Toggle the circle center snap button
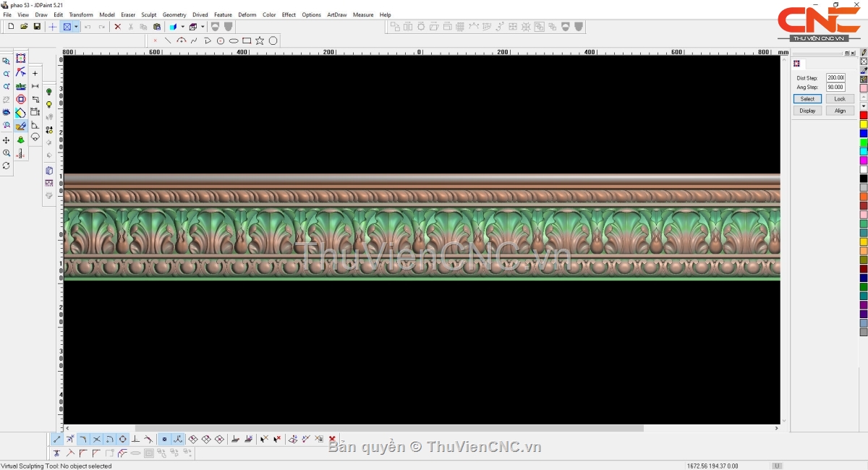 pyautogui.click(x=123, y=439)
